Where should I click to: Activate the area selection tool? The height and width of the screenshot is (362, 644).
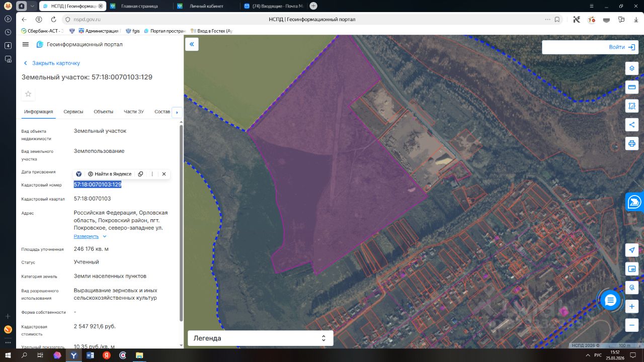point(632,106)
